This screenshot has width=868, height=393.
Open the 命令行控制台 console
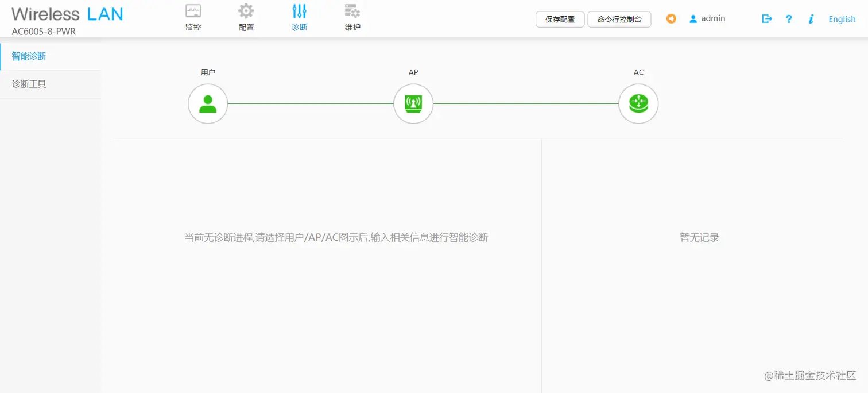[x=619, y=19]
